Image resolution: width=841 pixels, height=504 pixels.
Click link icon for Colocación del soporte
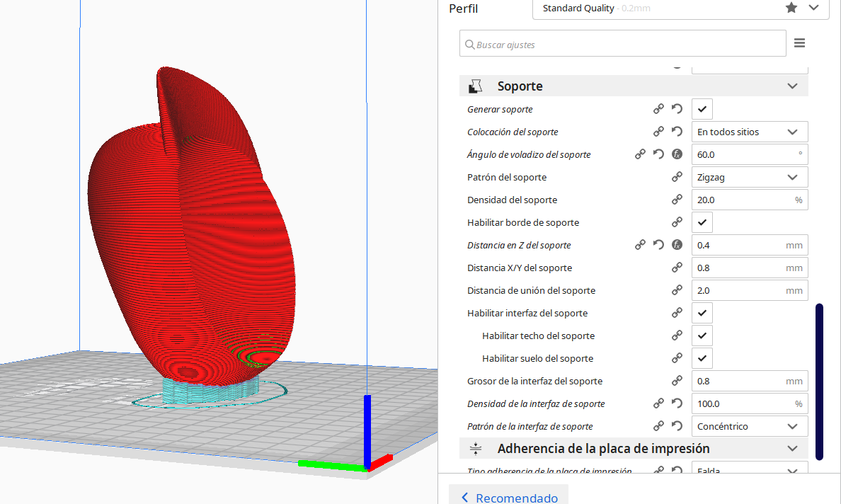tap(658, 132)
